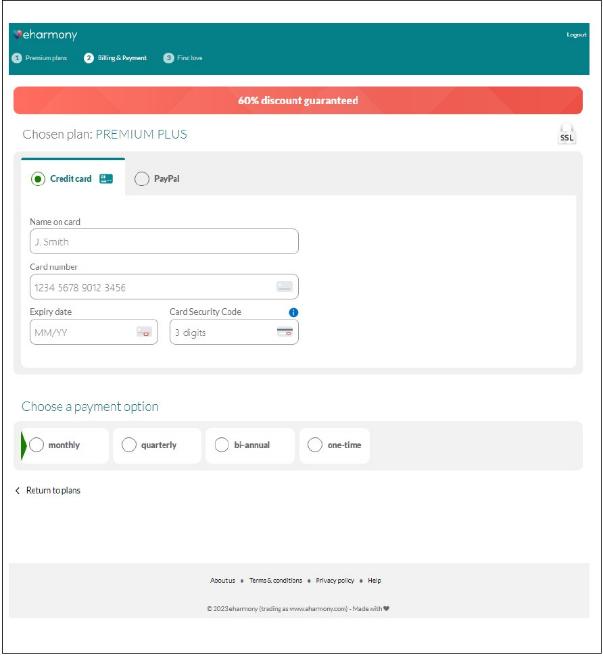Open the About us footer link
This screenshot has width=603, height=657.
(x=223, y=581)
